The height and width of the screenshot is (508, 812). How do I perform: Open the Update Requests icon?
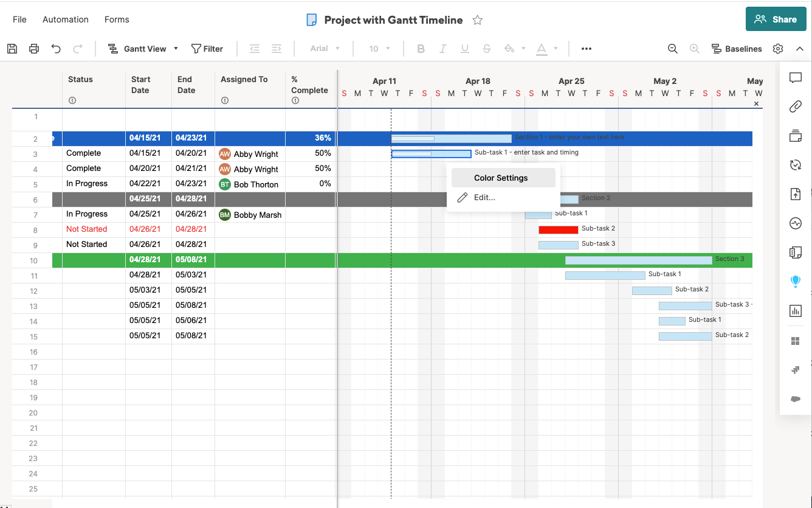(796, 165)
